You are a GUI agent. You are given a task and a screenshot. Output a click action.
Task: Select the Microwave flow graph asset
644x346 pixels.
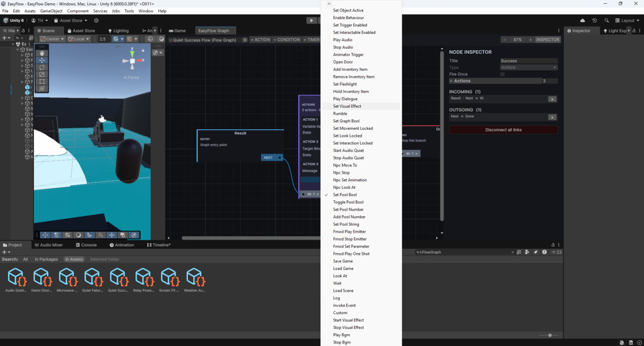coord(67,280)
